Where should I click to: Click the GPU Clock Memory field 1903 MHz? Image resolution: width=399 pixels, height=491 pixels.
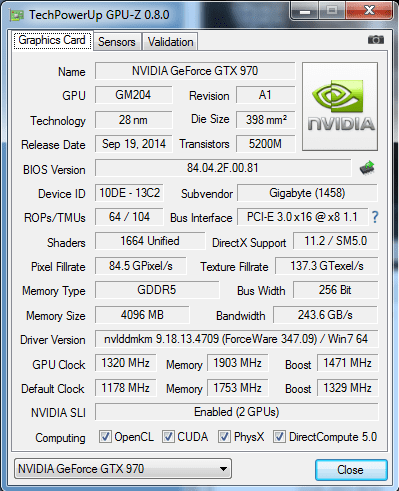tap(238, 363)
